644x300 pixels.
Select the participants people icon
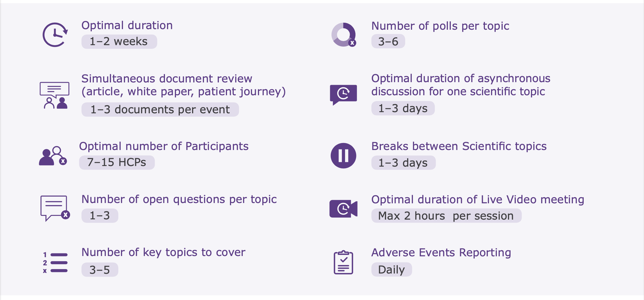[x=53, y=156]
